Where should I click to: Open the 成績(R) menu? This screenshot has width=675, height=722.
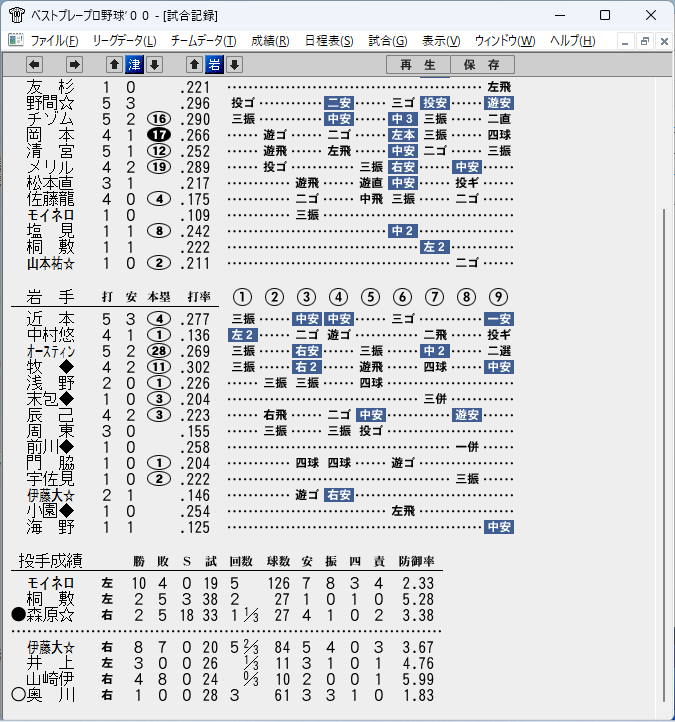pyautogui.click(x=270, y=41)
